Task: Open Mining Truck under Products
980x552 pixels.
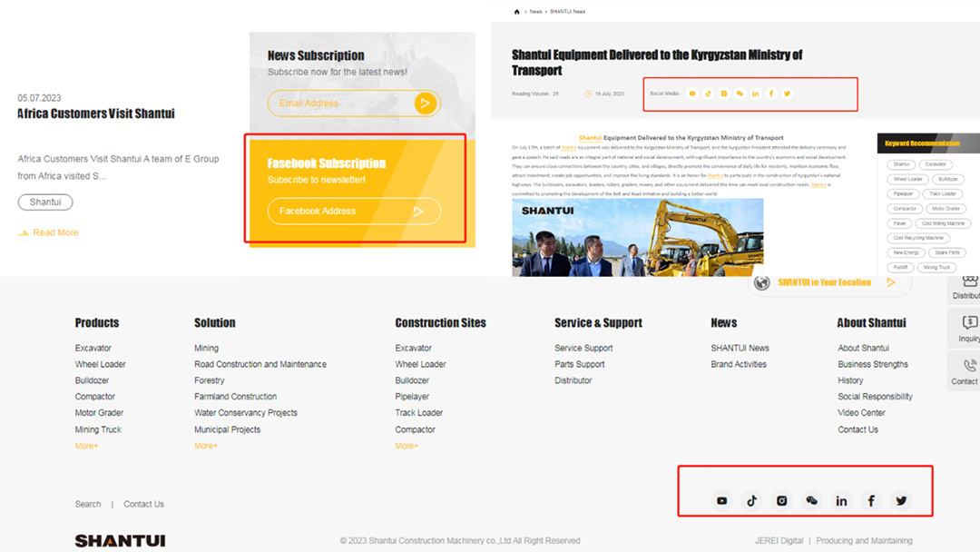Action: pyautogui.click(x=98, y=429)
